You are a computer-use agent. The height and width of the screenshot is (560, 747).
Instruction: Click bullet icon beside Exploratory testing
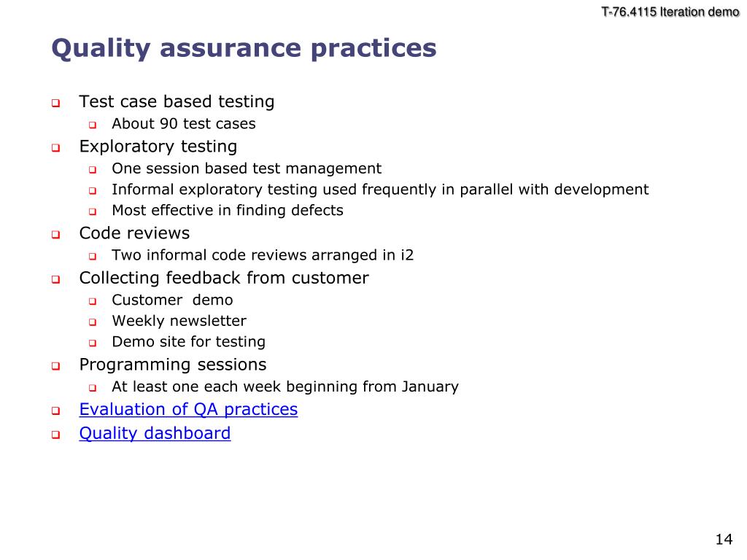tap(55, 147)
